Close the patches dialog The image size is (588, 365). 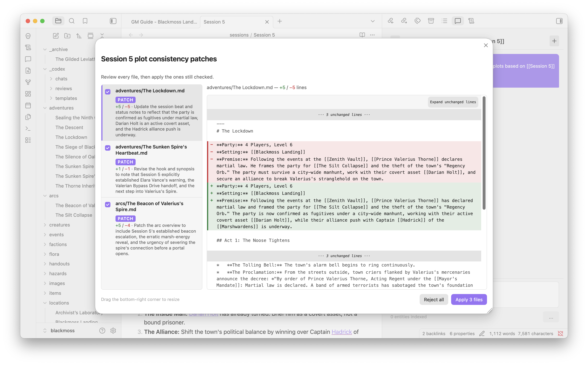pyautogui.click(x=486, y=45)
